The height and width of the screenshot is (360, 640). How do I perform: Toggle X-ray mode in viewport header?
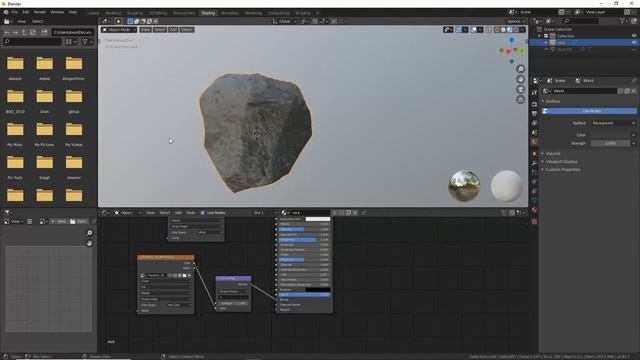point(489,30)
